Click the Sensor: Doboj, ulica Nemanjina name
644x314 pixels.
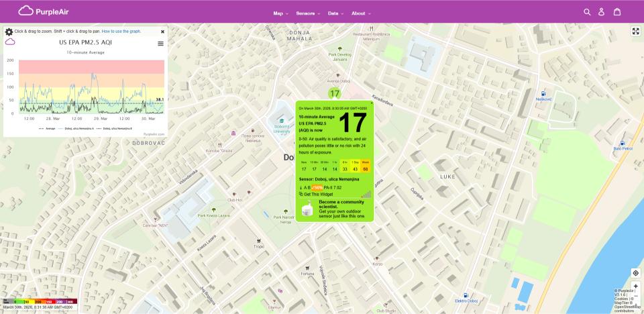pyautogui.click(x=329, y=179)
